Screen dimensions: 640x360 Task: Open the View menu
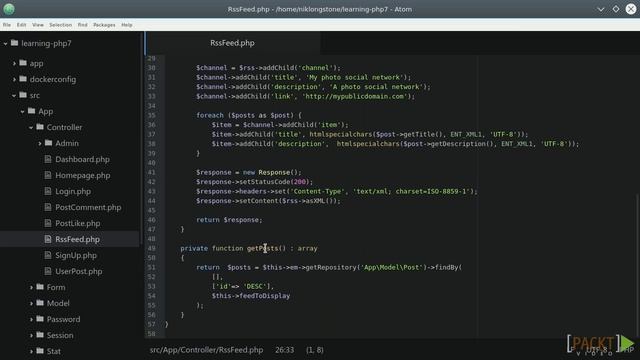click(38, 25)
